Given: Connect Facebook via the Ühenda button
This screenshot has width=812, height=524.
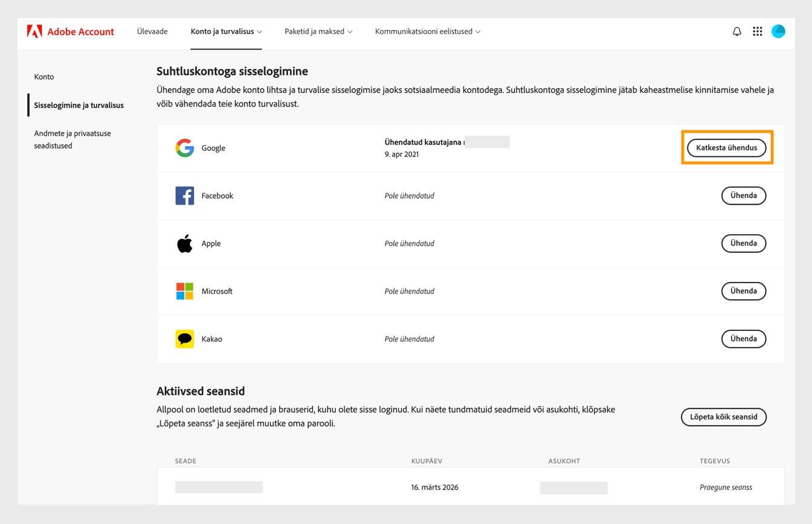Looking at the screenshot, I should 743,195.
